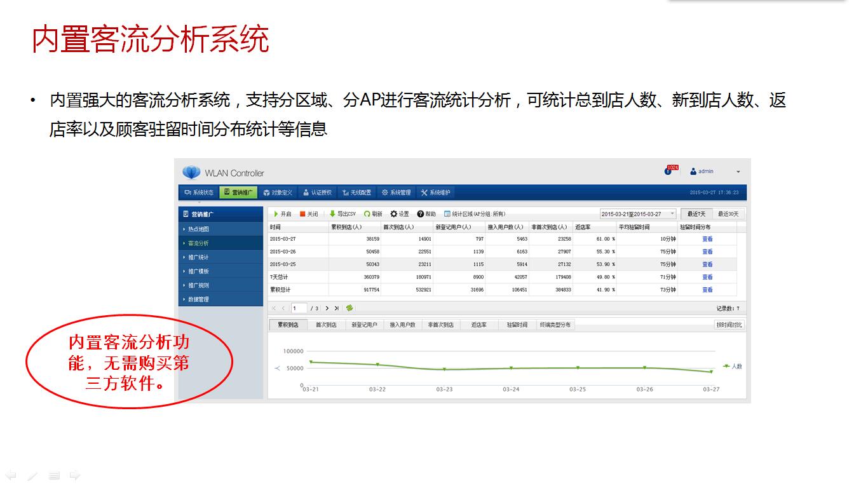Toggle 最近7天 date range button
868x488 pixels.
coord(696,214)
